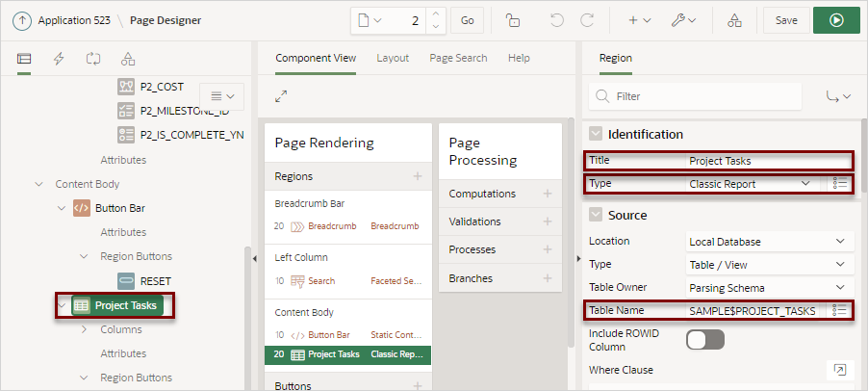Click the Application 523 up-arrow icon

click(x=22, y=20)
